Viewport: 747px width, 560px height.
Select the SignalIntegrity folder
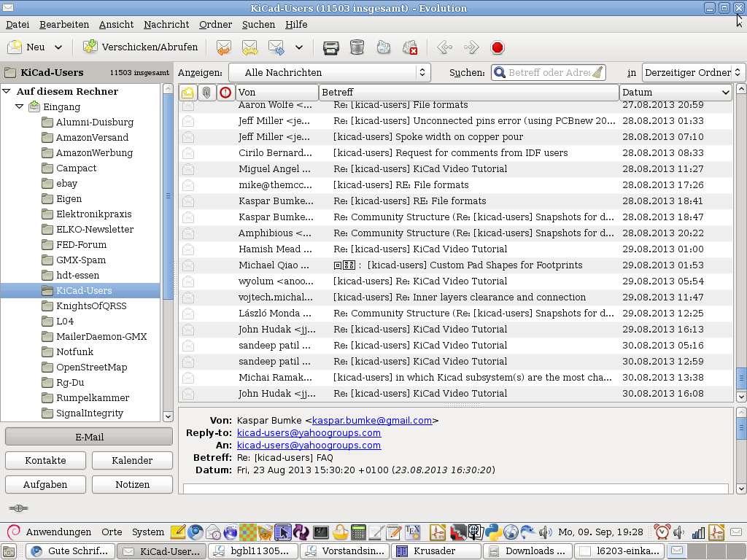point(90,413)
